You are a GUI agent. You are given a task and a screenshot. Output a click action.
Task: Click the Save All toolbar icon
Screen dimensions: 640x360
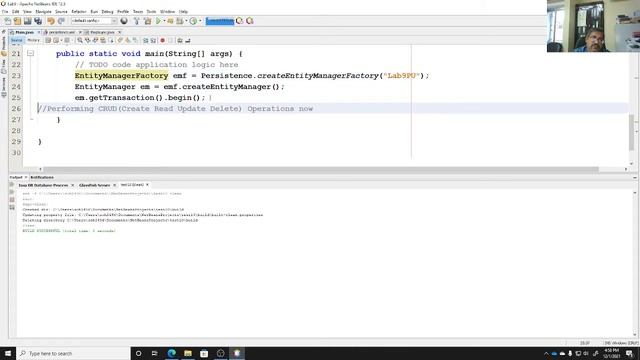pyautogui.click(x=38, y=21)
